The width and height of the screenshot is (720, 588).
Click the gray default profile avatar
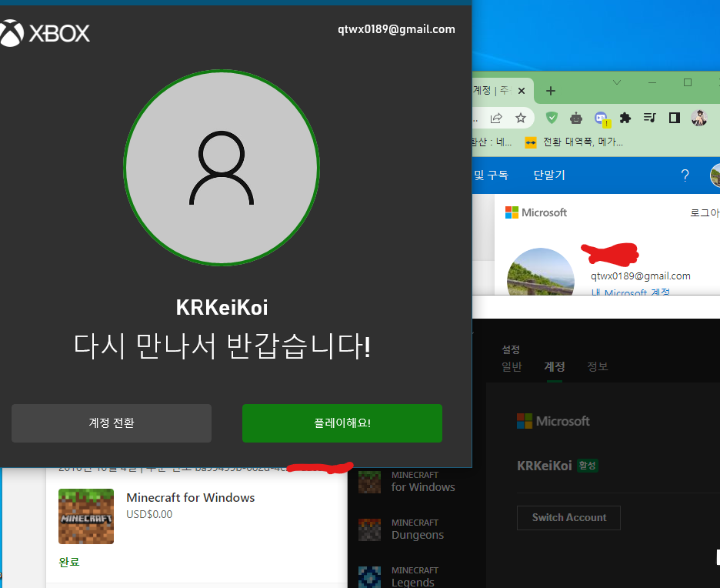[222, 168]
